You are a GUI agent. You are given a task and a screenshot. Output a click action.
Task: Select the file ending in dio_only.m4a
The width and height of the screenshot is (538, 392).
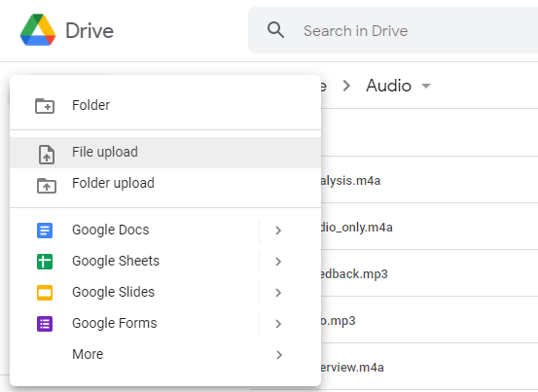(356, 228)
